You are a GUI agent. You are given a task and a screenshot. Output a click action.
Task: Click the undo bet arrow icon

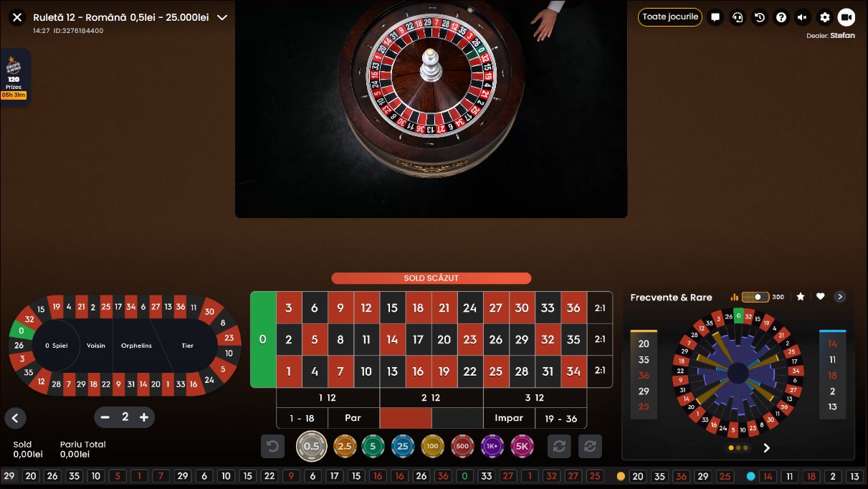[272, 446]
